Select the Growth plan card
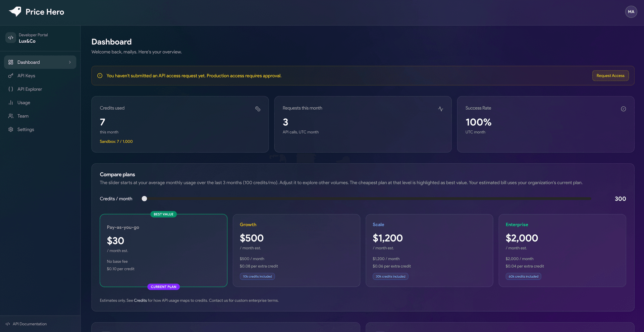 [x=296, y=251]
